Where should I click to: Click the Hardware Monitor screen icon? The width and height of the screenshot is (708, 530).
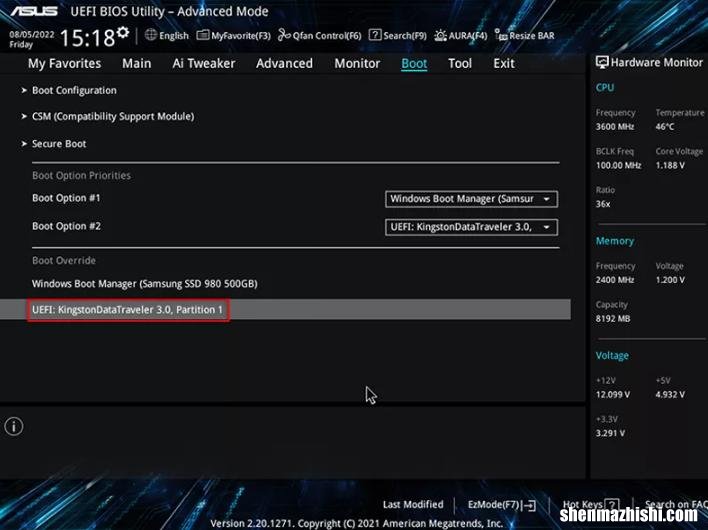click(x=602, y=62)
